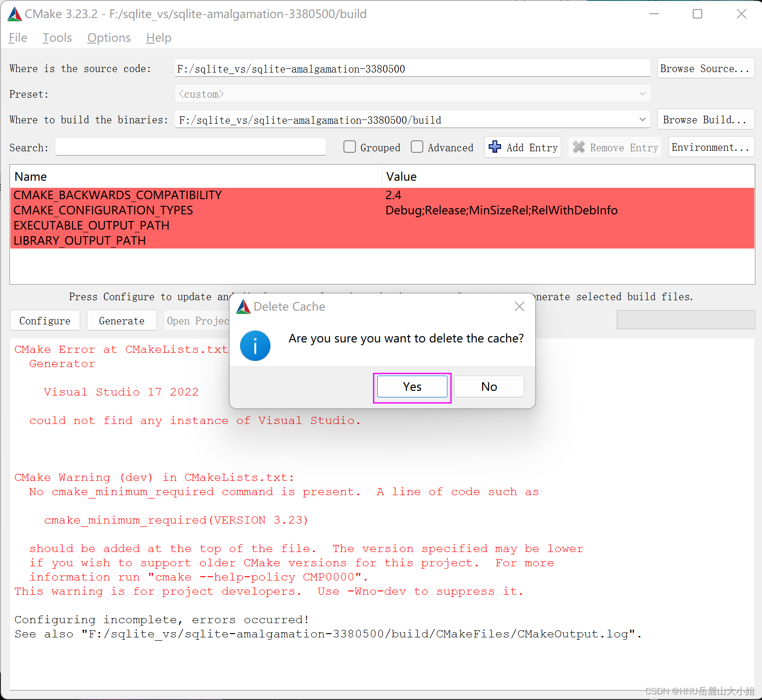Click the CMake logo in Delete Cache dialog title

click(x=243, y=307)
